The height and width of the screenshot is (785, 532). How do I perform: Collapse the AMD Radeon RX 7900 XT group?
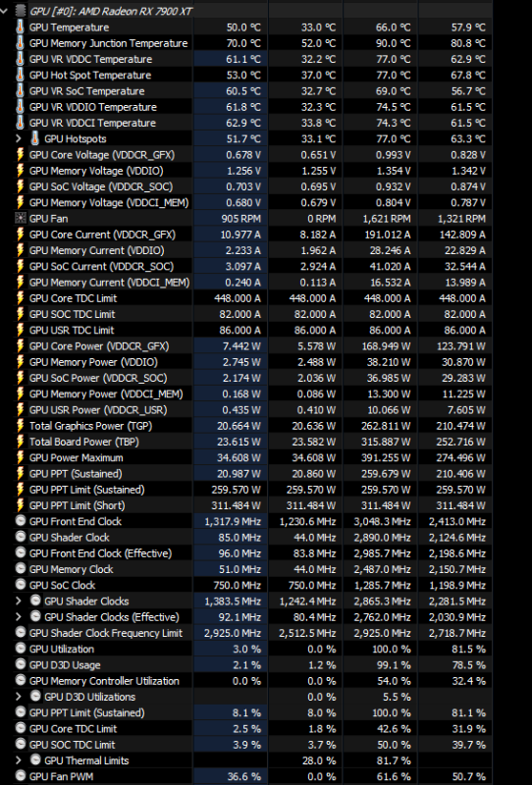(5, 11)
